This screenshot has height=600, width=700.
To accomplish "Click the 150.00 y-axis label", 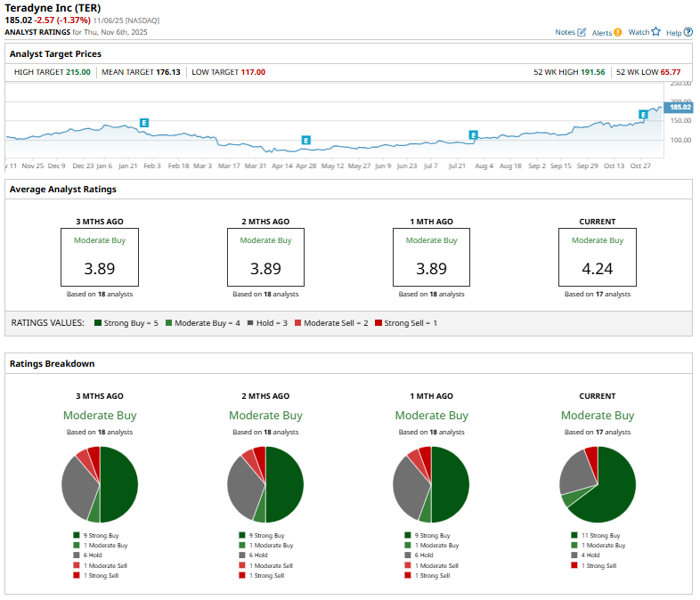I will [680, 120].
